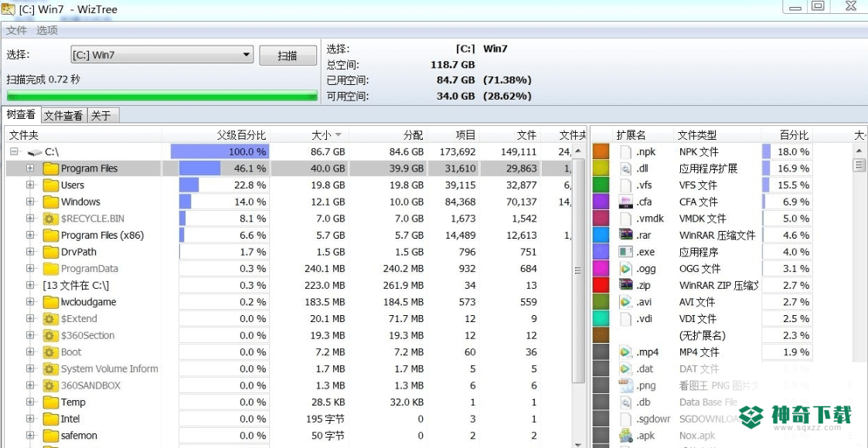Click the .png image file icon

625,385
